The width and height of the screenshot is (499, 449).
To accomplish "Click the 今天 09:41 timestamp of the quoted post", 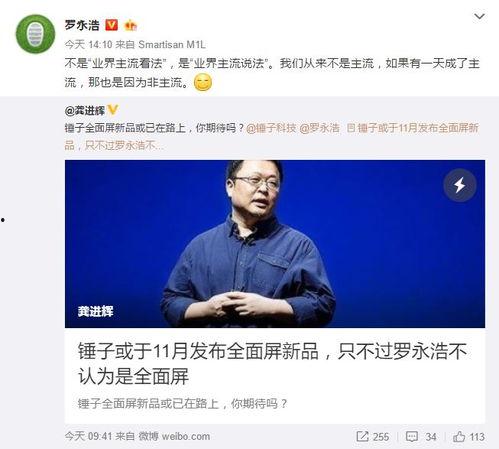I will (x=88, y=436).
